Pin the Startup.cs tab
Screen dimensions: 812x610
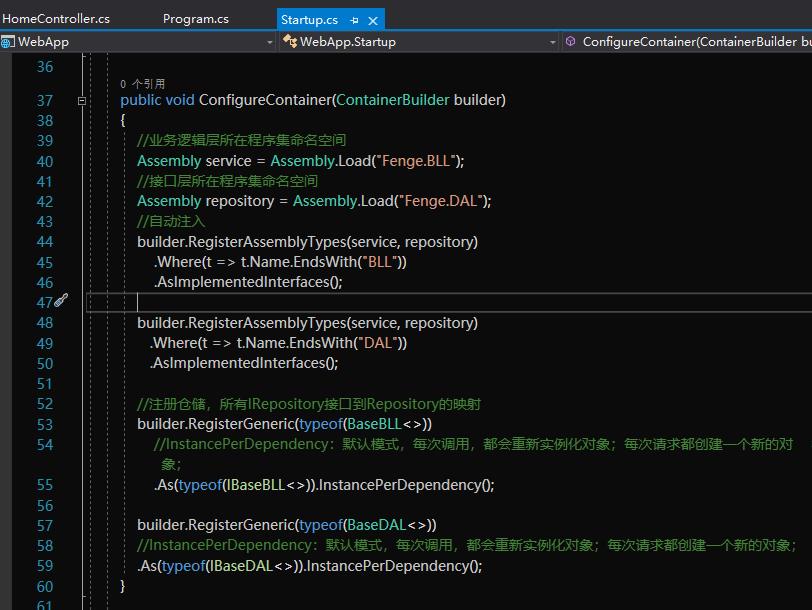click(x=355, y=20)
